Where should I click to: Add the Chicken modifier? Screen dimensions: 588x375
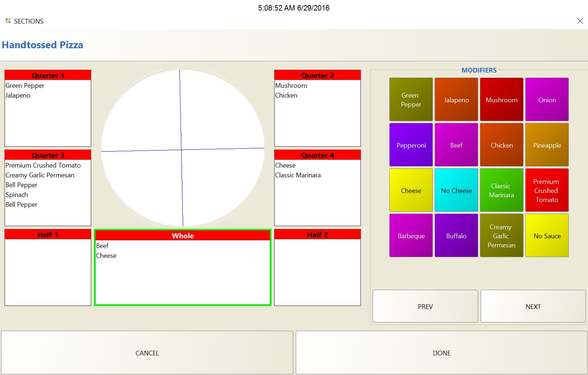(x=501, y=145)
